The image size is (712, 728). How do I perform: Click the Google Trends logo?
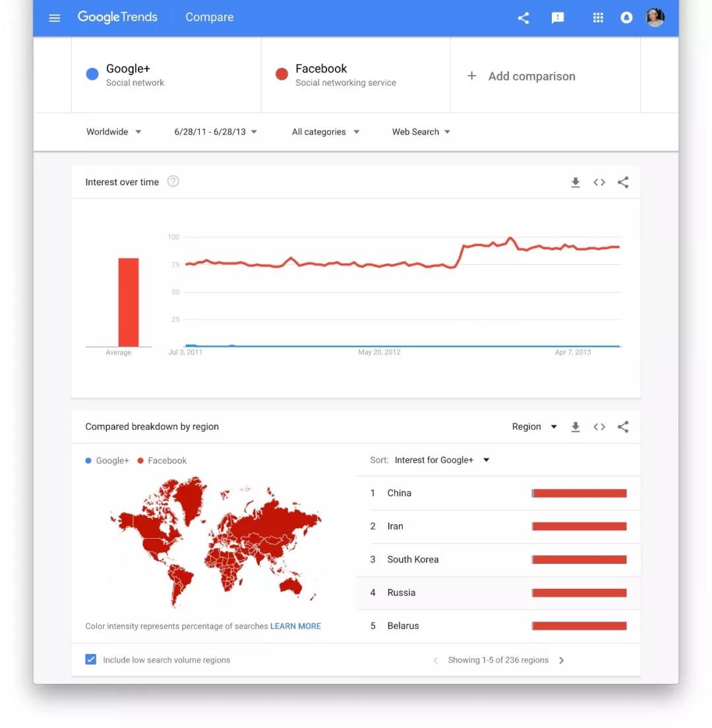[x=117, y=17]
